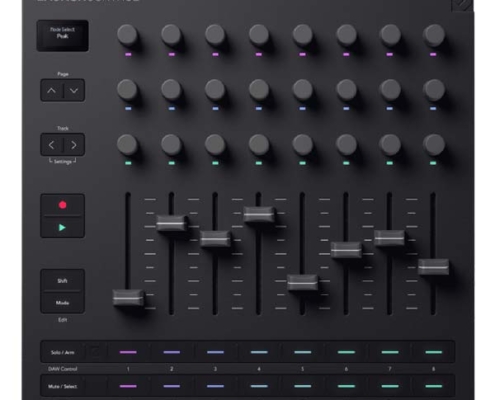Toggle Solo/Arm button for channel 5
495x400 pixels.
coord(303,352)
